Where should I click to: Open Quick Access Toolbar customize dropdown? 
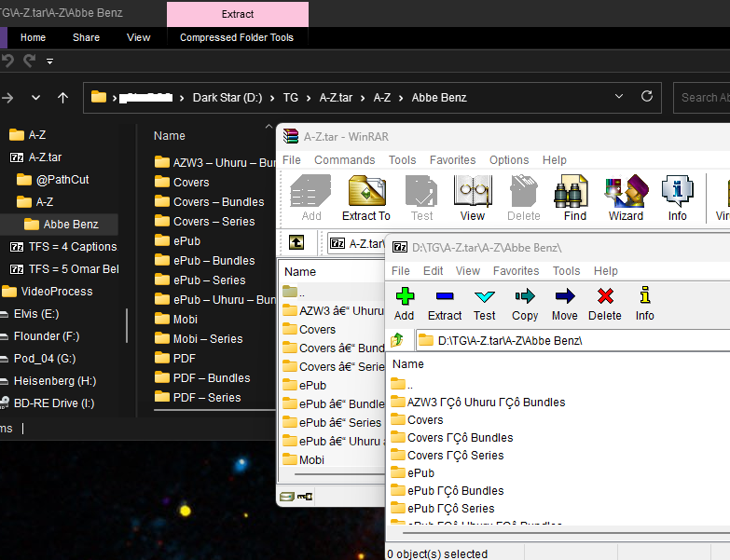(x=50, y=61)
